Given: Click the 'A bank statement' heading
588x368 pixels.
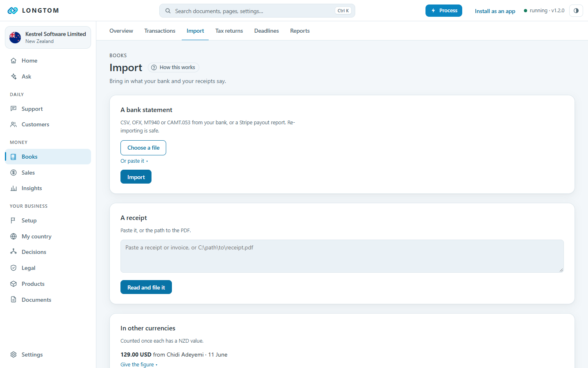Looking at the screenshot, I should pyautogui.click(x=146, y=110).
